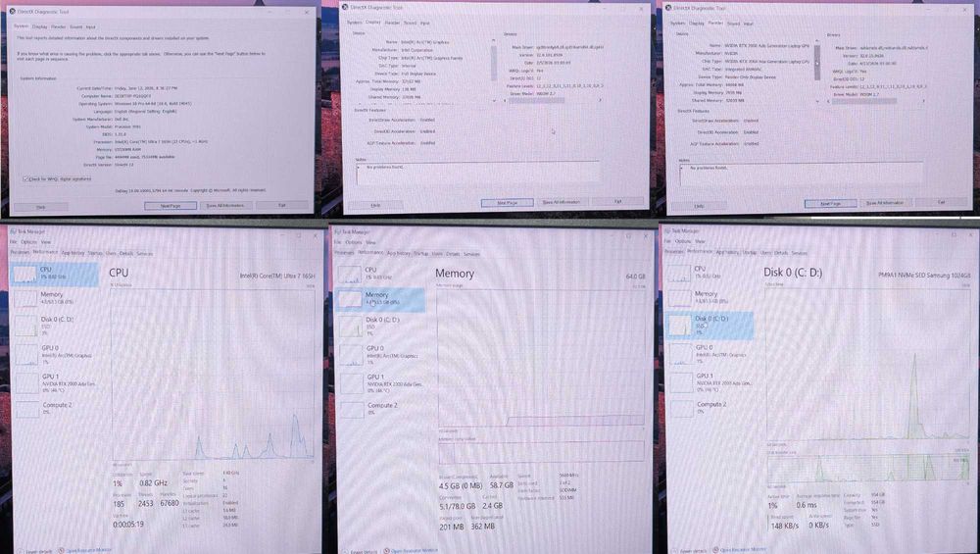Select Memory graph thumbnail in CPU-view Task Manager

coord(25,298)
